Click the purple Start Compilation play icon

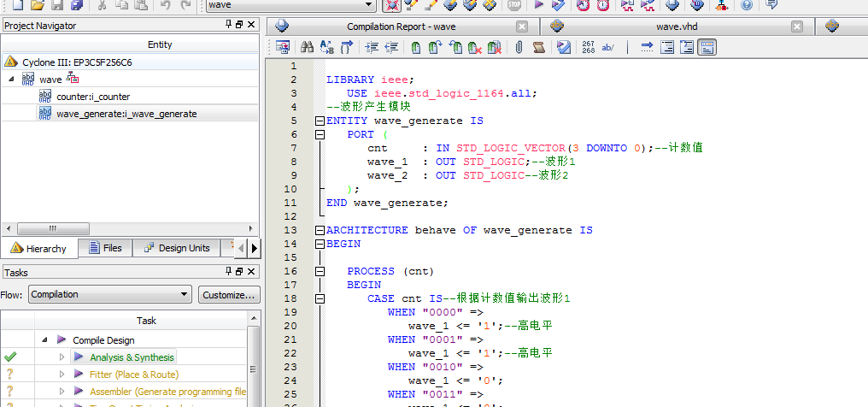[x=538, y=5]
